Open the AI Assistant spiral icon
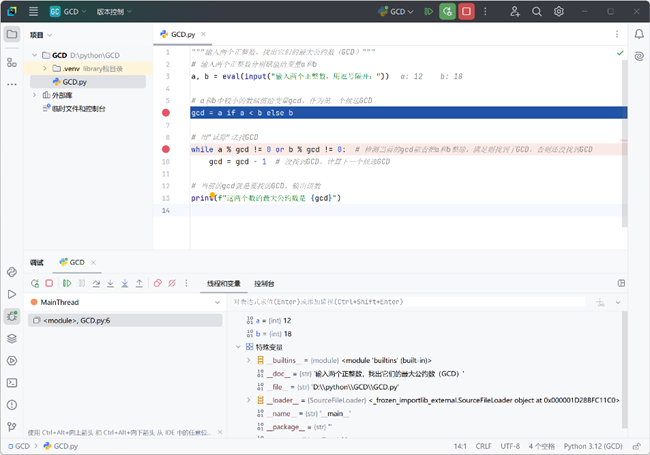Image resolution: width=650 pixels, height=455 pixels. (639, 56)
